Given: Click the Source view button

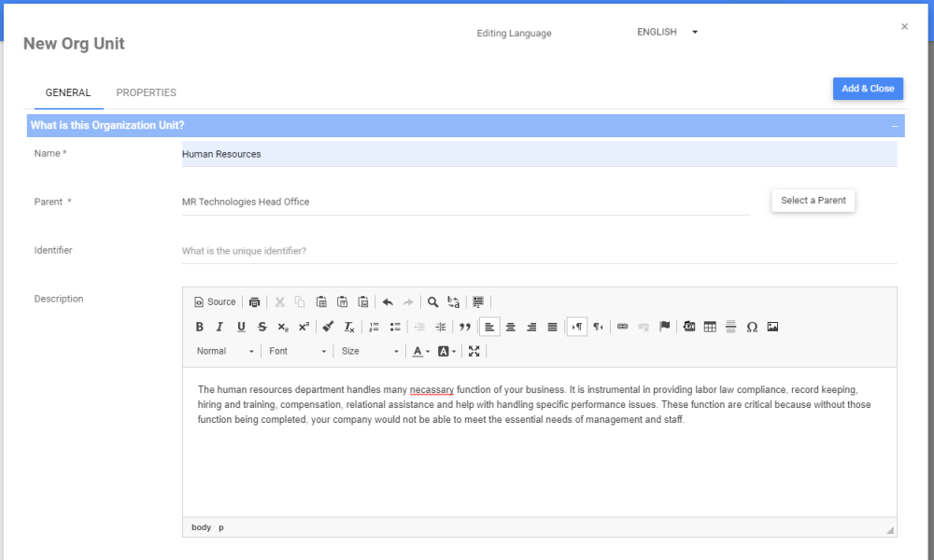Looking at the screenshot, I should tap(215, 301).
